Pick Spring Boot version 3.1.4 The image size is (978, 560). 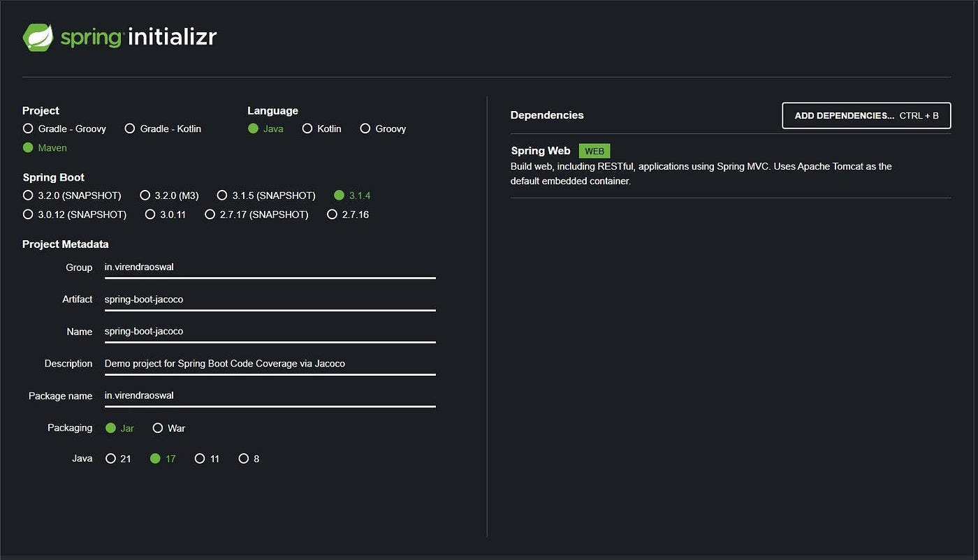click(x=352, y=196)
